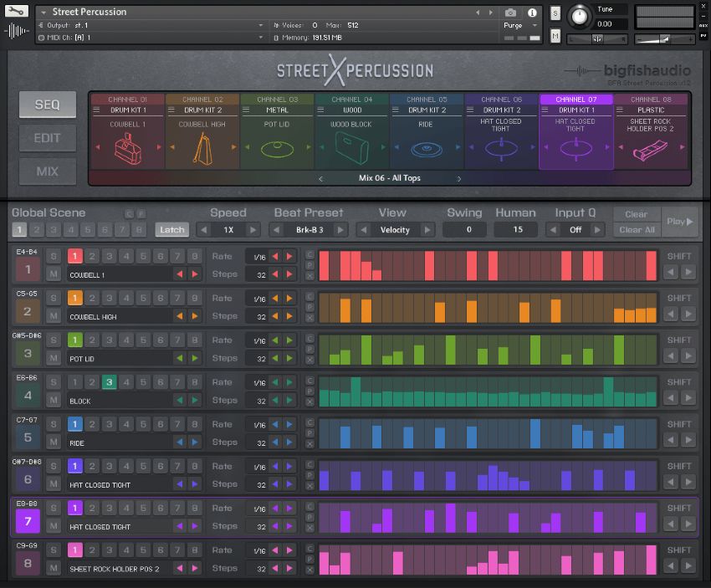Advance to the next Beat Preset
Screen dimensions: 711x588
(341, 229)
